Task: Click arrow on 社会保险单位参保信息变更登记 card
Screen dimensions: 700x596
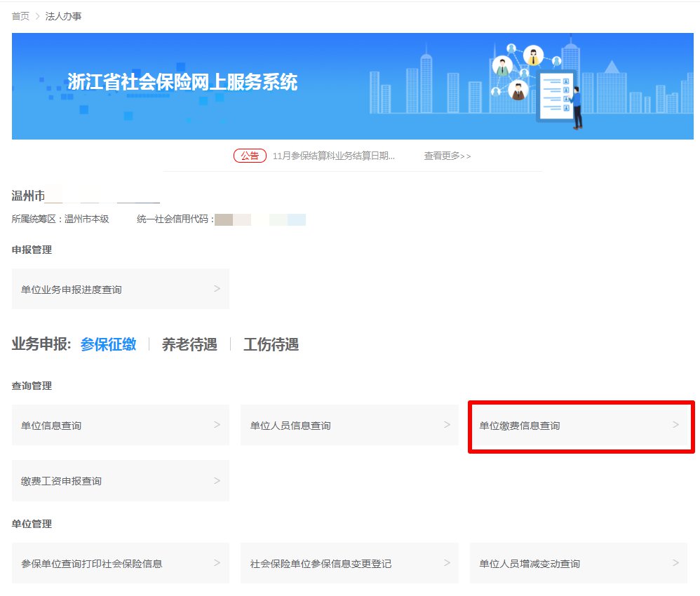Action: coord(447,563)
